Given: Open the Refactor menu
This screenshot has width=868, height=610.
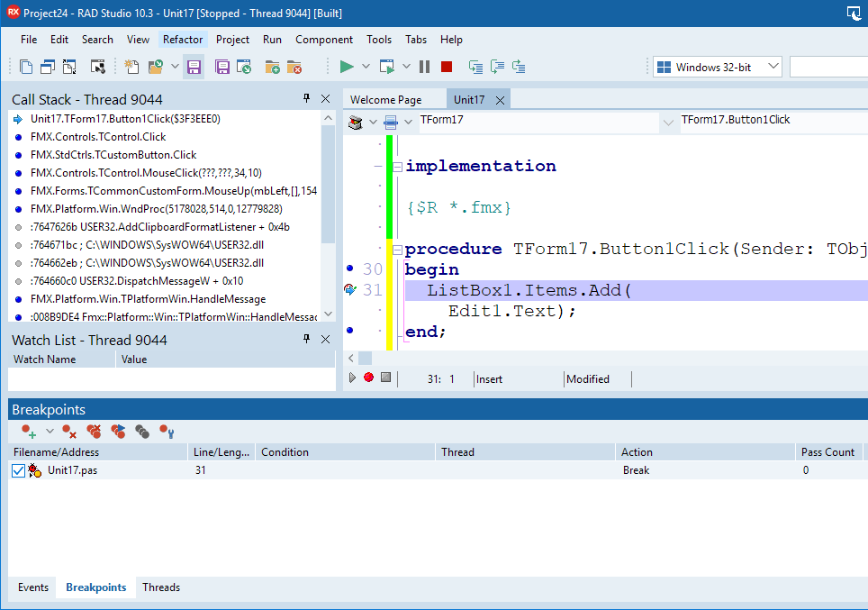Looking at the screenshot, I should pyautogui.click(x=184, y=40).
